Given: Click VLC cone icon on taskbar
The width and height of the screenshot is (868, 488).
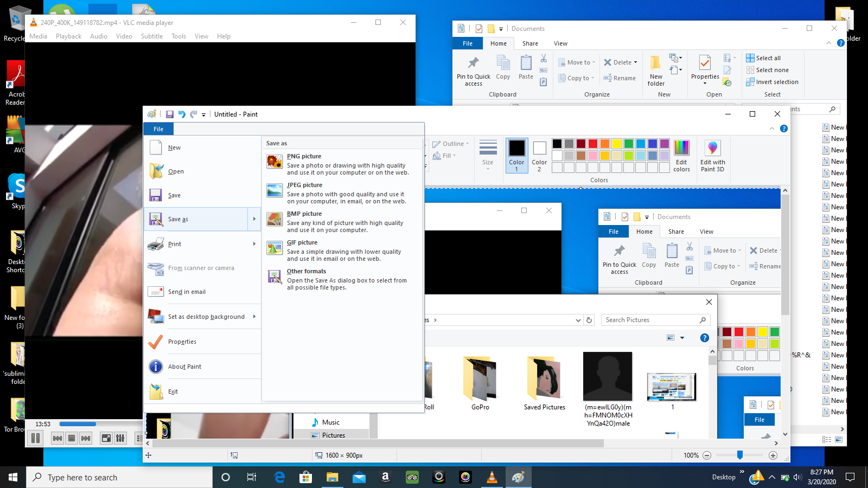Looking at the screenshot, I should click(x=492, y=477).
